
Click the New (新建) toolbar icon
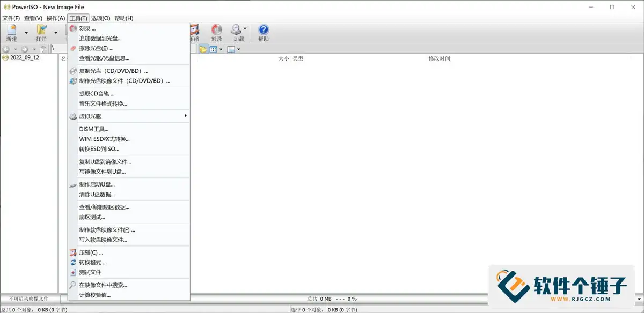click(12, 33)
